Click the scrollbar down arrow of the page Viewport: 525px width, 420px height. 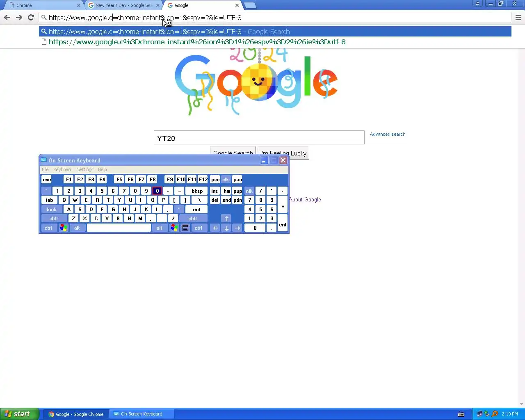pos(522,404)
